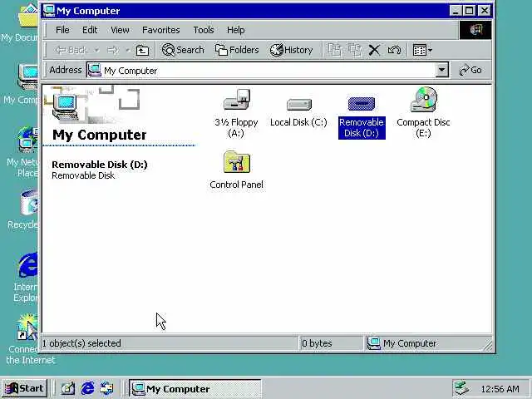532x399 pixels.
Task: Open the Favorites menu
Action: click(x=160, y=30)
